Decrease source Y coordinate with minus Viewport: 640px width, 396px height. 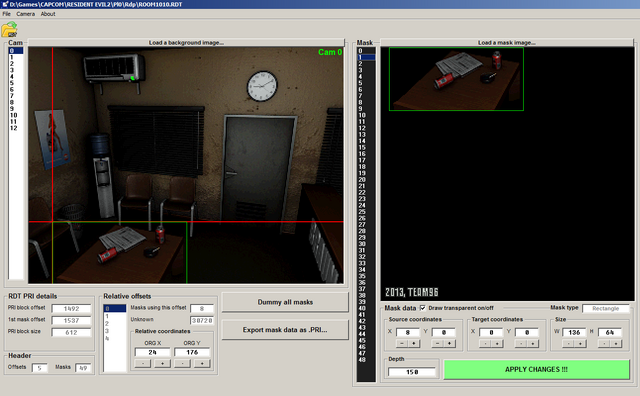coord(438,344)
